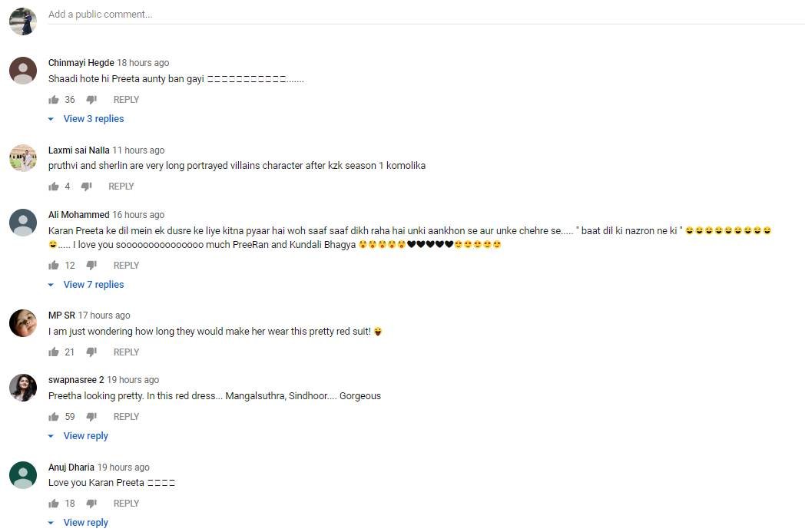Thumbs down MP SR's comment
The image size is (805, 532).
point(91,352)
